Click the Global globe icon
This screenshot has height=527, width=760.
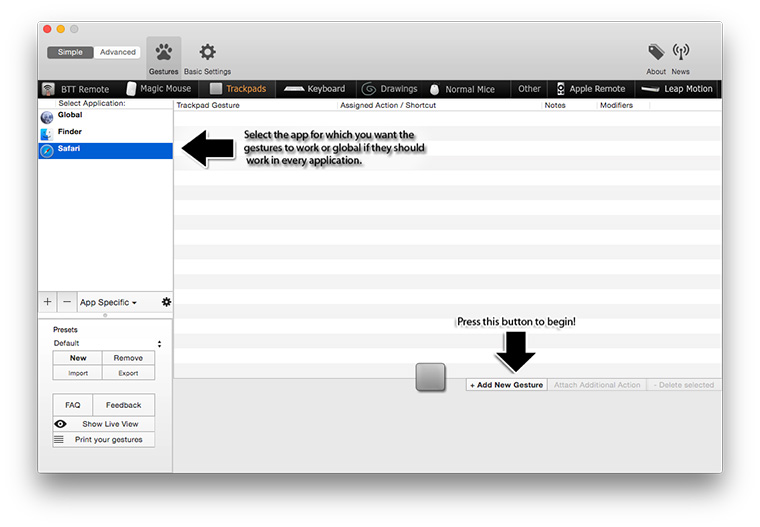pyautogui.click(x=47, y=117)
